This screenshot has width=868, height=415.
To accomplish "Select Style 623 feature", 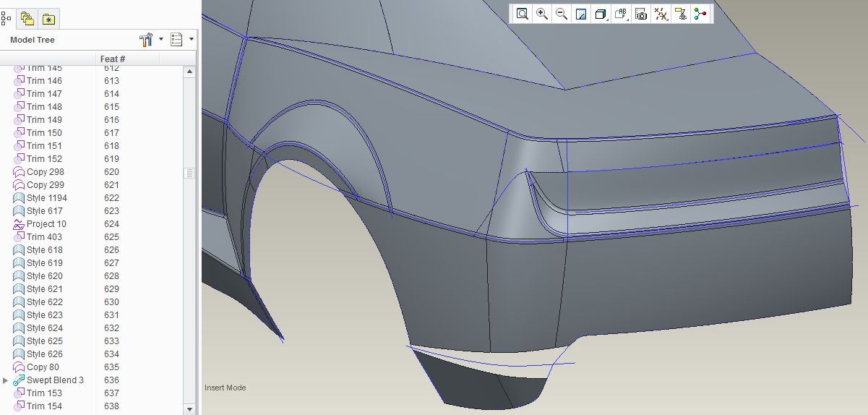I will (45, 315).
